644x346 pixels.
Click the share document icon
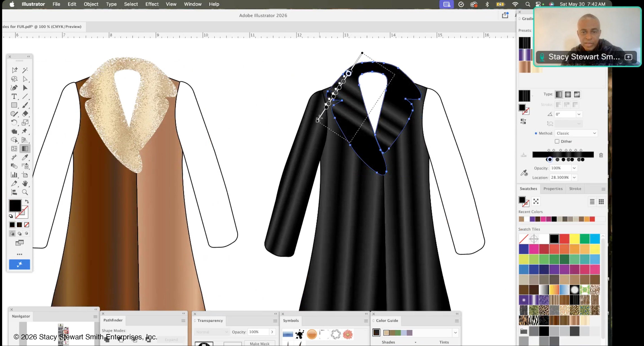[505, 15]
